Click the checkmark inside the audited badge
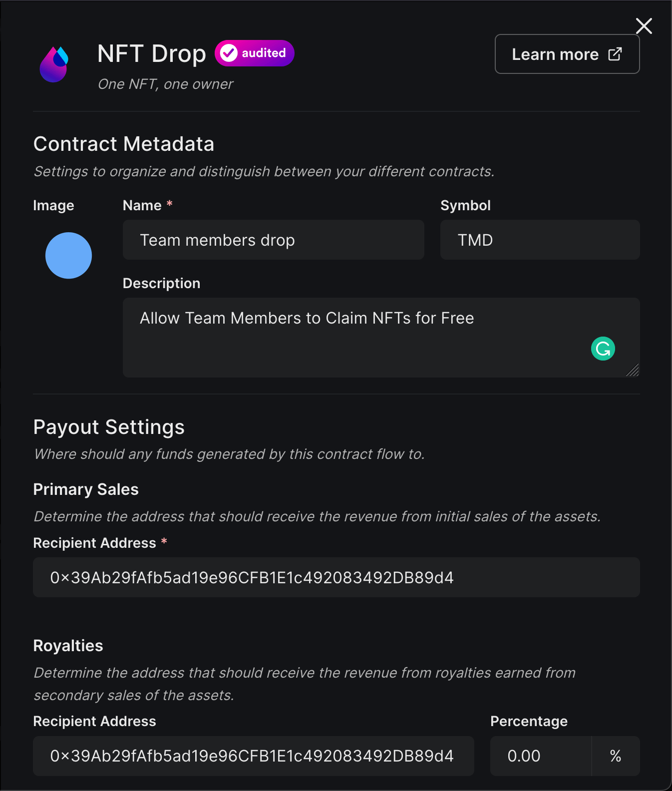 point(229,53)
